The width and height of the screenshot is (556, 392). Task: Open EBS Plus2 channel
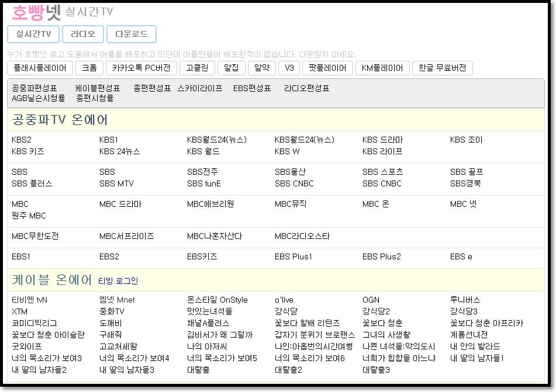[x=382, y=256]
